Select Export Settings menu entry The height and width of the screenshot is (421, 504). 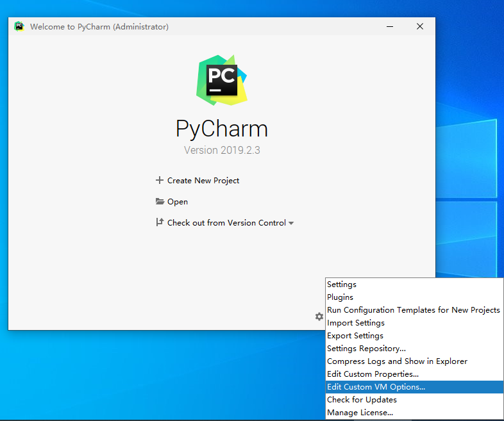355,336
